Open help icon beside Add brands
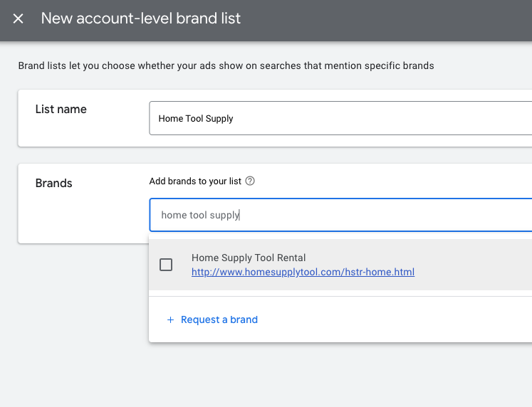Screen dimensions: 532x407 250,181
